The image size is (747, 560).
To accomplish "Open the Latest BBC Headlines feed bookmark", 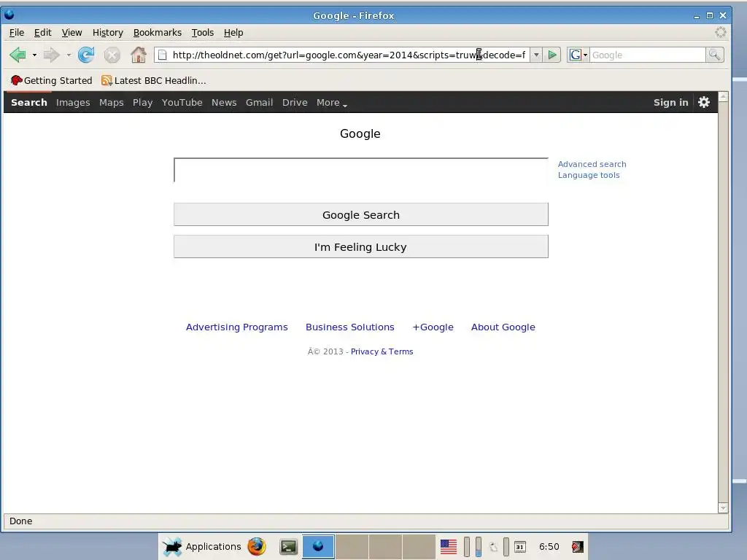I will (x=153, y=80).
